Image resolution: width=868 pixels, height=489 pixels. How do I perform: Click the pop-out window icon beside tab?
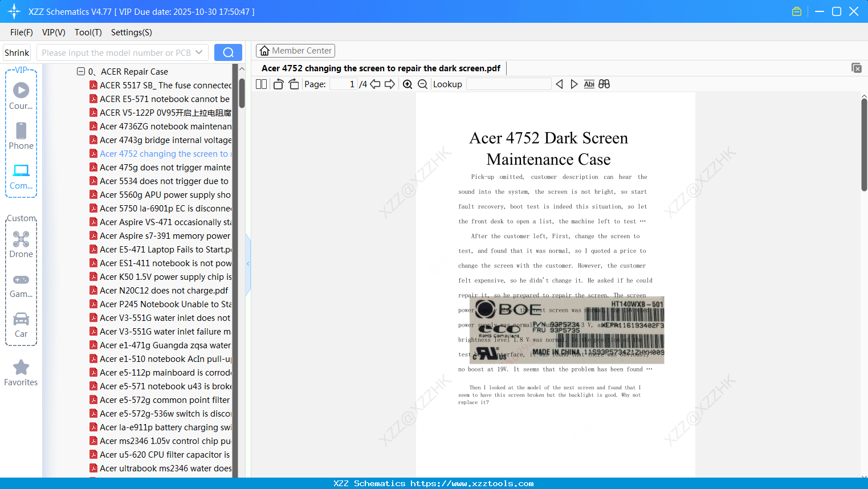click(857, 68)
